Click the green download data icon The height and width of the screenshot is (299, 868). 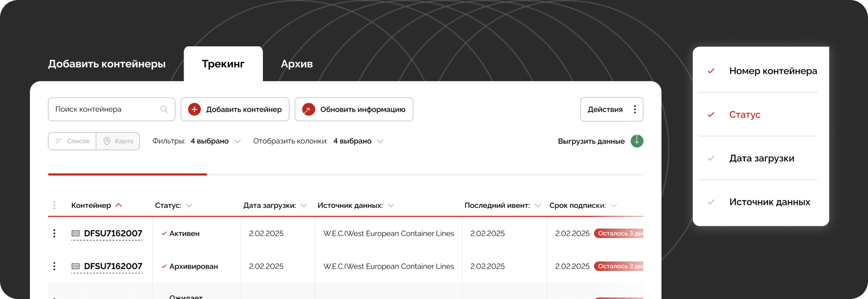pyautogui.click(x=637, y=141)
